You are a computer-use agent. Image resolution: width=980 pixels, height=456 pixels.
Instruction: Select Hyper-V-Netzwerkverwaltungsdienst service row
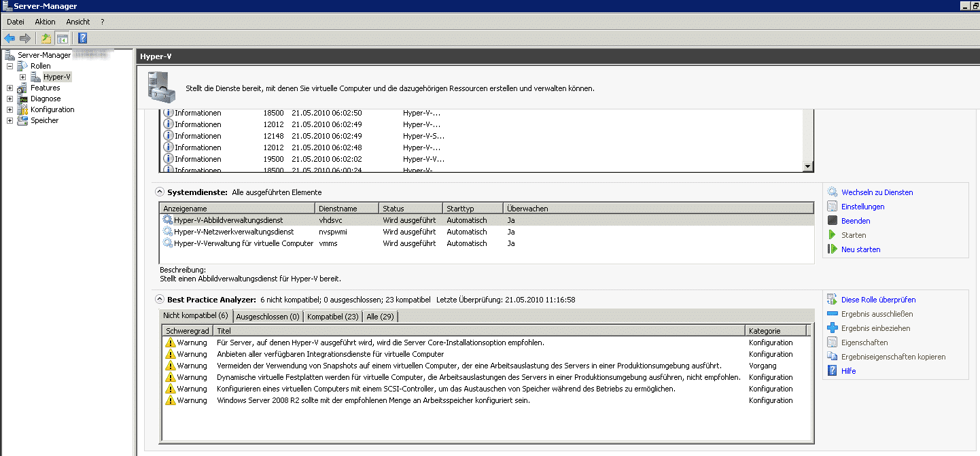click(x=487, y=232)
